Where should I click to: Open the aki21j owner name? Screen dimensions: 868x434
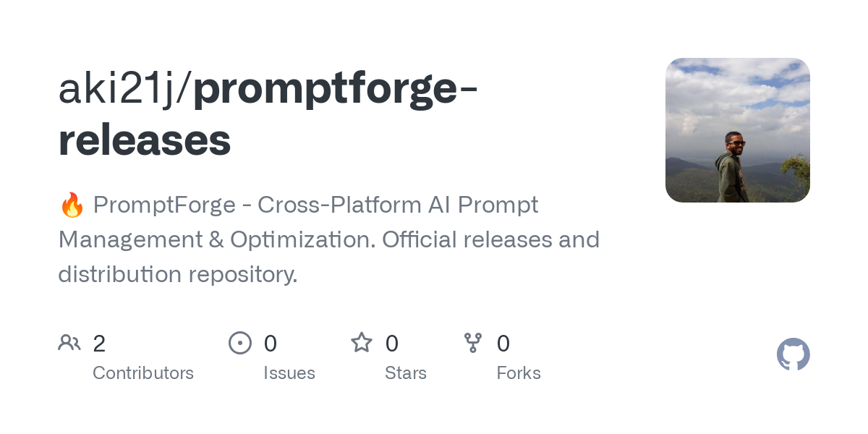point(122,89)
